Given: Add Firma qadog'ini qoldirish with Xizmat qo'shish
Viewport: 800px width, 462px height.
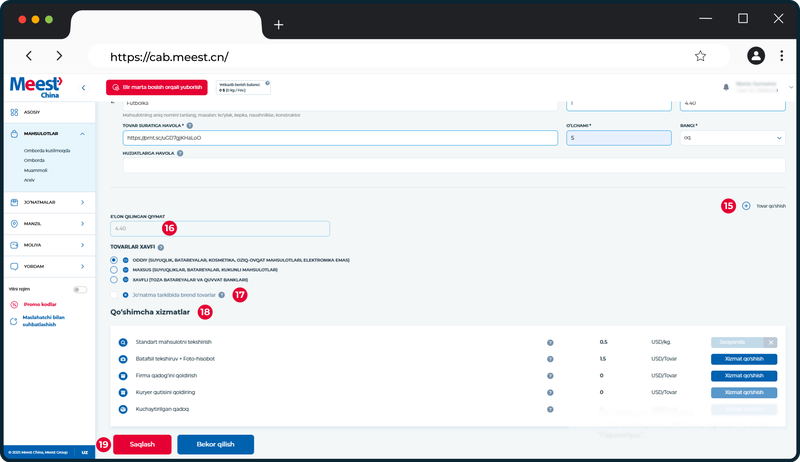Looking at the screenshot, I should [744, 376].
